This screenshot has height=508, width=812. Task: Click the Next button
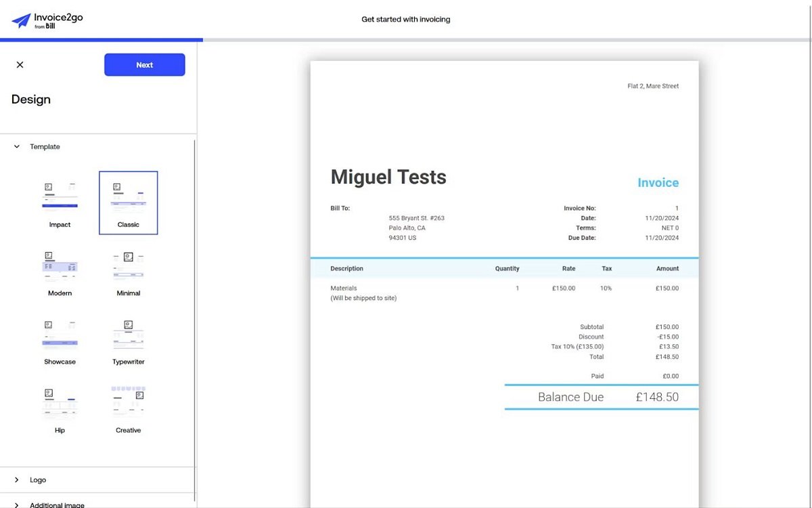click(x=144, y=64)
